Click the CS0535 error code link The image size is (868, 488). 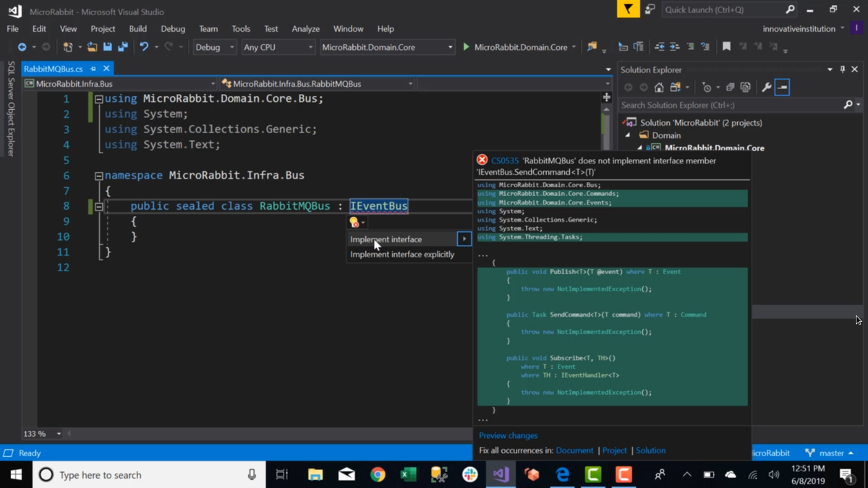(505, 160)
